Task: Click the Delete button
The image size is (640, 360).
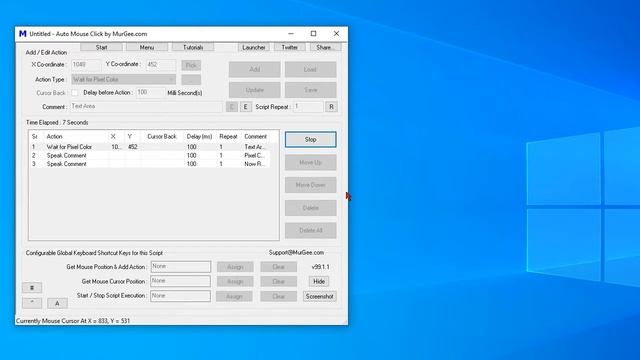Action: [x=310, y=208]
